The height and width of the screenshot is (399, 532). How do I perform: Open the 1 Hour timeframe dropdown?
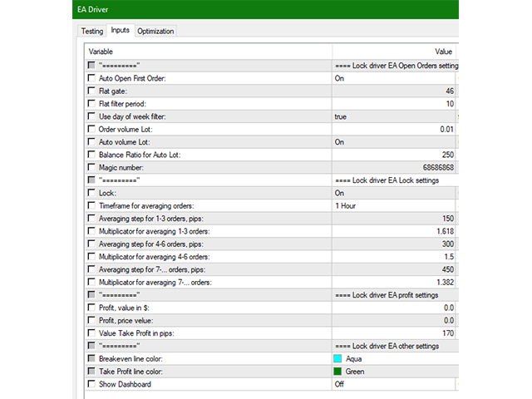393,206
